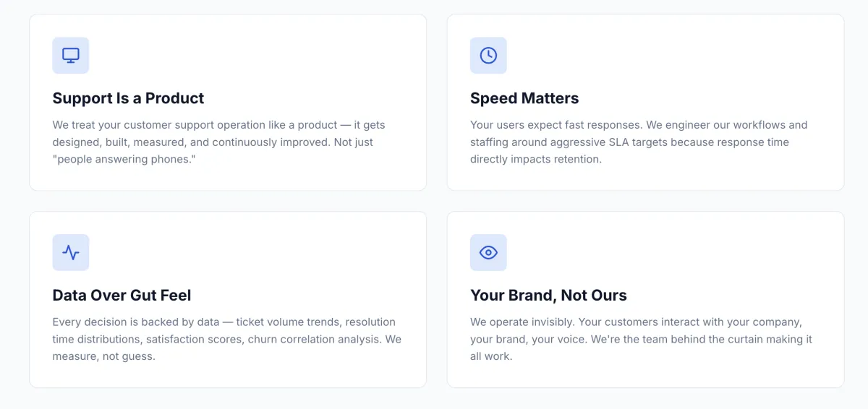Click the monitor icon above Support Is a Product
Screen dimensions: 868x409
71,56
